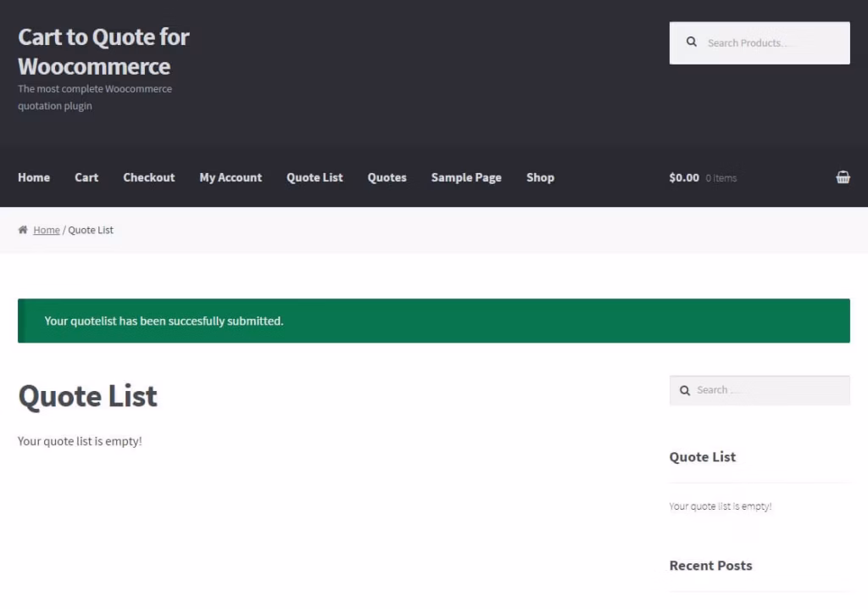This screenshot has width=868, height=609.
Task: Click main 'Your quote list is empty!' text
Action: [x=80, y=441]
